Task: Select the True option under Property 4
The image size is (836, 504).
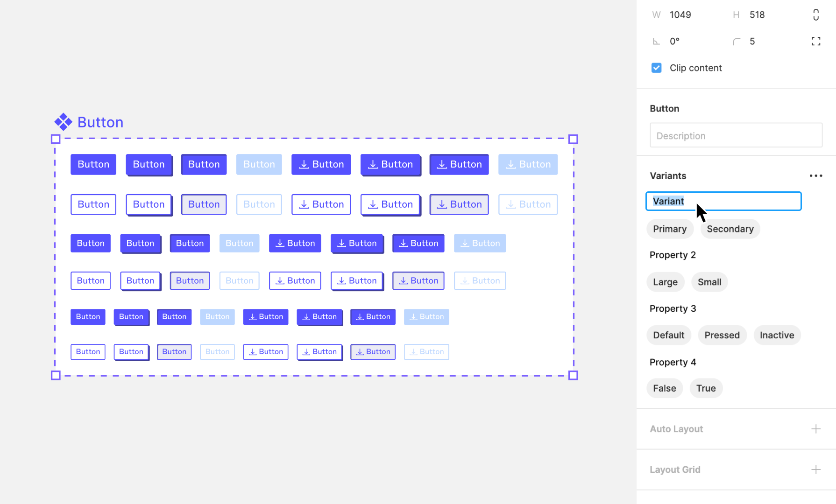Action: [706, 388]
